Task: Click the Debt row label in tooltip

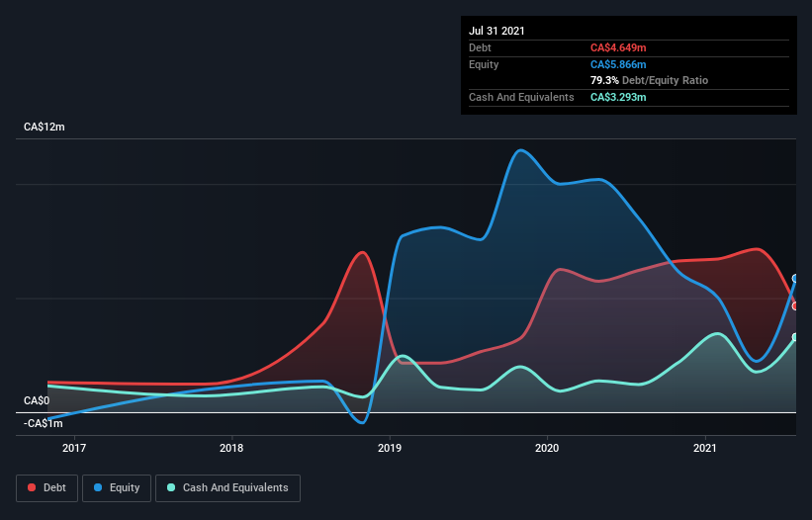Action: pos(480,47)
